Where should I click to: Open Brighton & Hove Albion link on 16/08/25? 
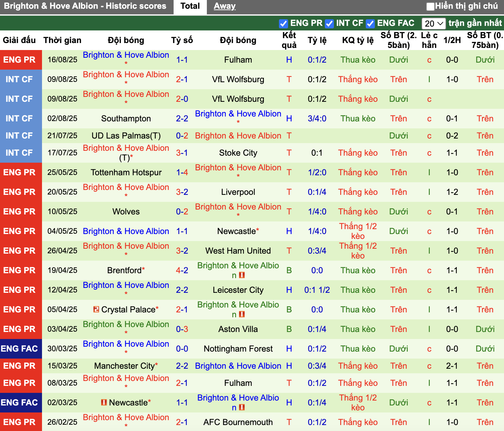tap(126, 55)
